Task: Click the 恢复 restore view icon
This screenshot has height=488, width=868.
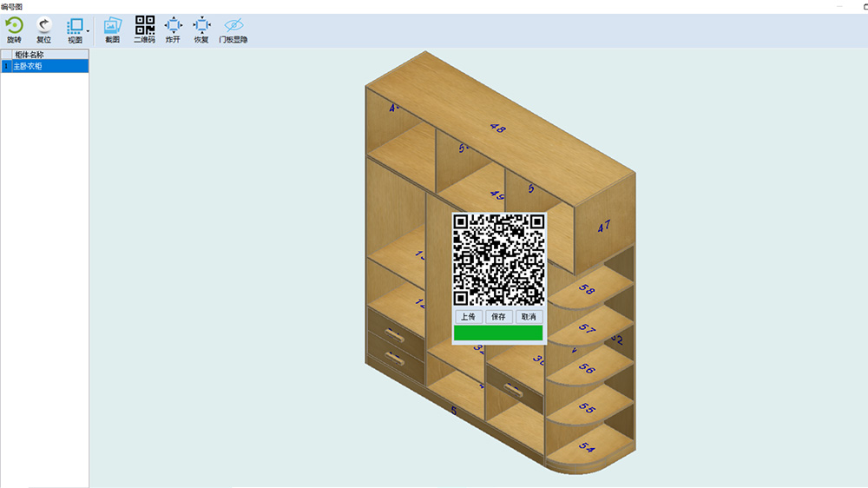Action: [201, 25]
